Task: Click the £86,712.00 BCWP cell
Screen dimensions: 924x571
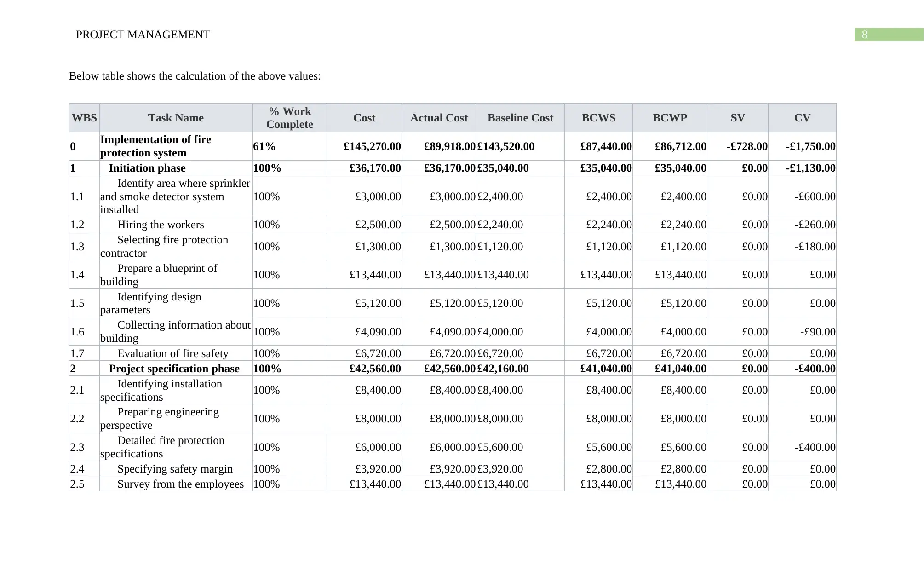Action: [x=670, y=146]
